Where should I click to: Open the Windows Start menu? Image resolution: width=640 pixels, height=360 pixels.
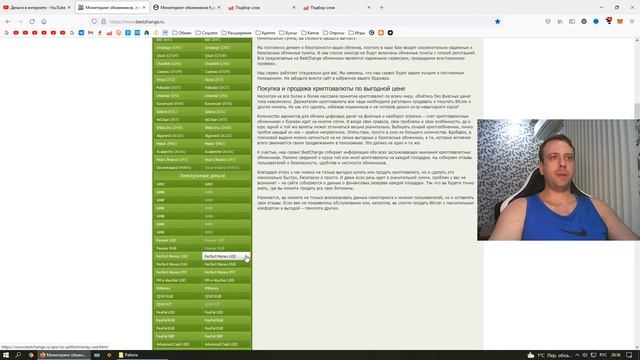tap(6, 355)
